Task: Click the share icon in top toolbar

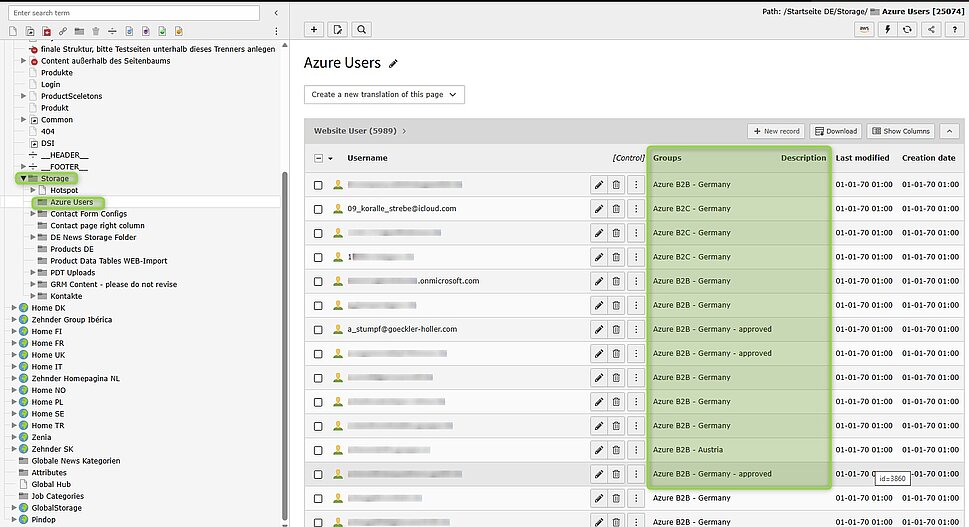Action: (932, 30)
